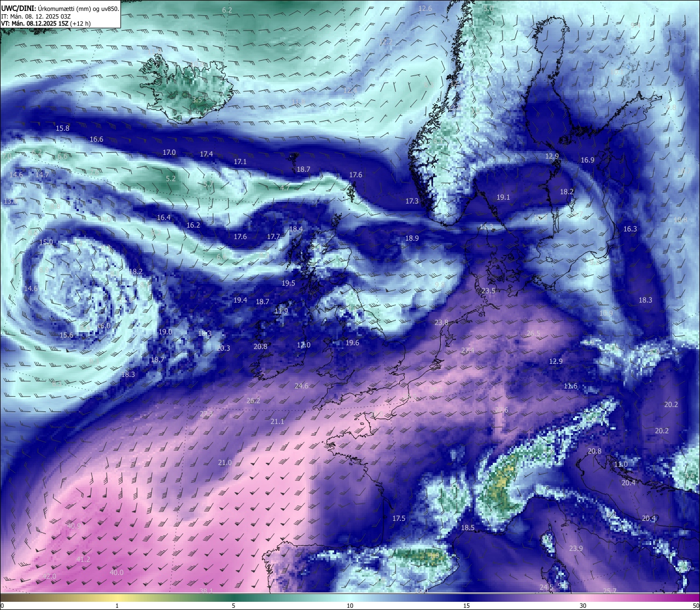Click the 25.7 value label

coord(610,590)
